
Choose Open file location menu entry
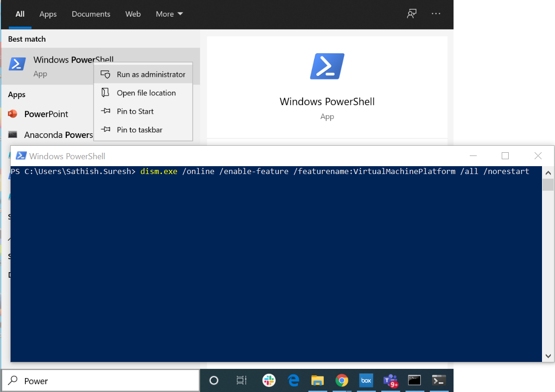pos(143,93)
